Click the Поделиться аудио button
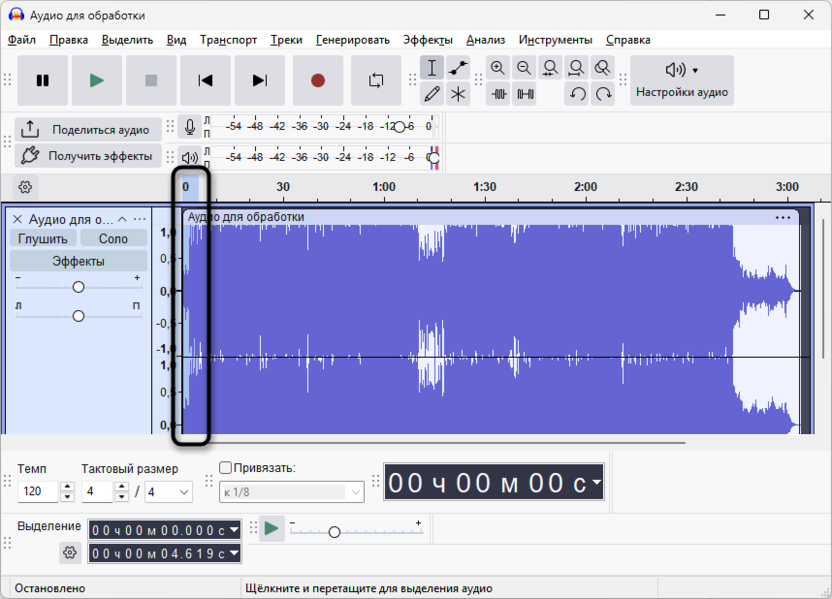The height and width of the screenshot is (599, 832). [87, 129]
